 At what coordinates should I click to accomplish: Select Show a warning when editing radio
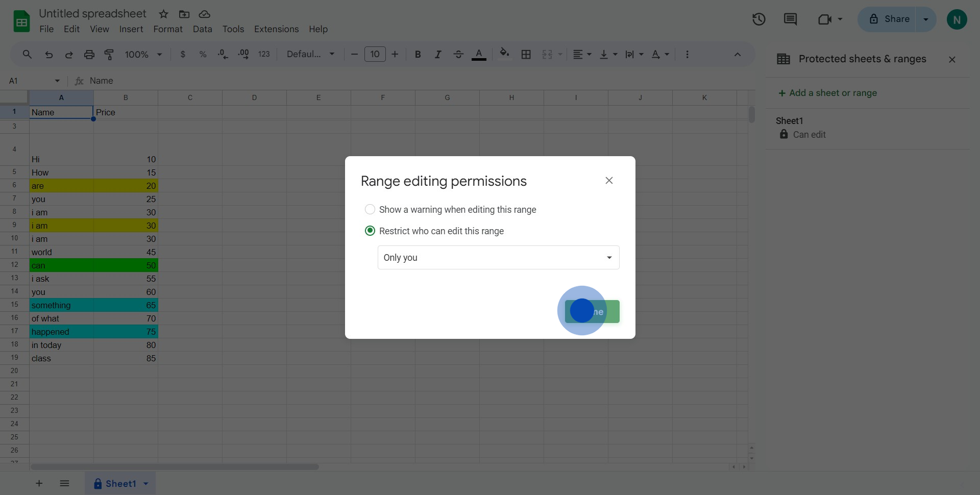(x=370, y=209)
